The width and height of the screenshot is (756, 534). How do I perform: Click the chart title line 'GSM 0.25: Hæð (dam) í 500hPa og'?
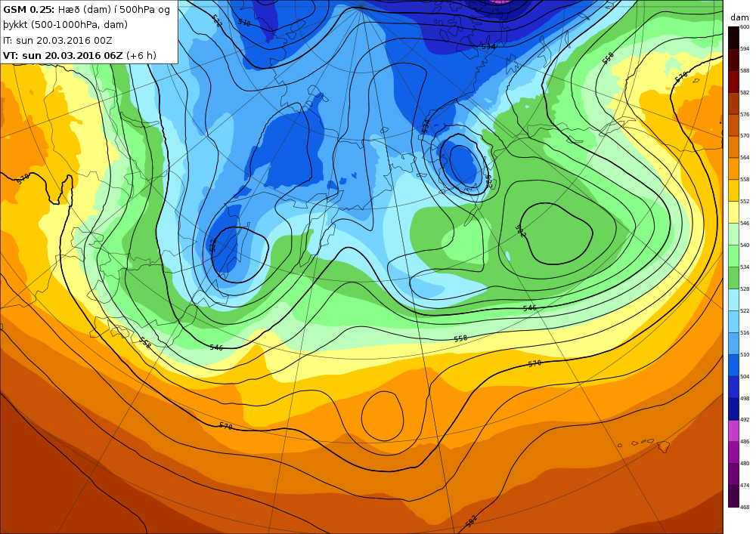point(86,10)
